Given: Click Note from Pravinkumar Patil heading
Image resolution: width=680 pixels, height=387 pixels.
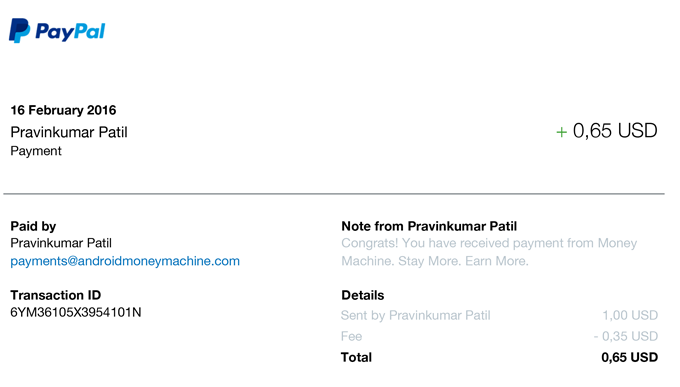Looking at the screenshot, I should pos(429,226).
